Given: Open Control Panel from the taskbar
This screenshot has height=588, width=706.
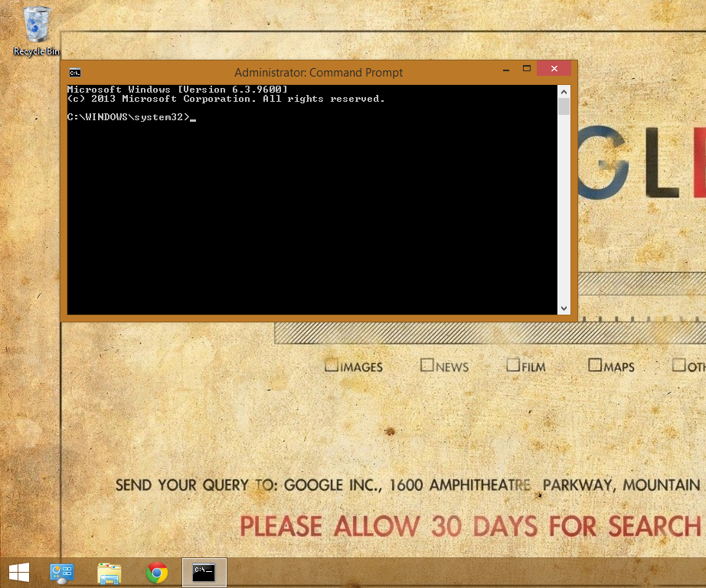Looking at the screenshot, I should tap(61, 572).
